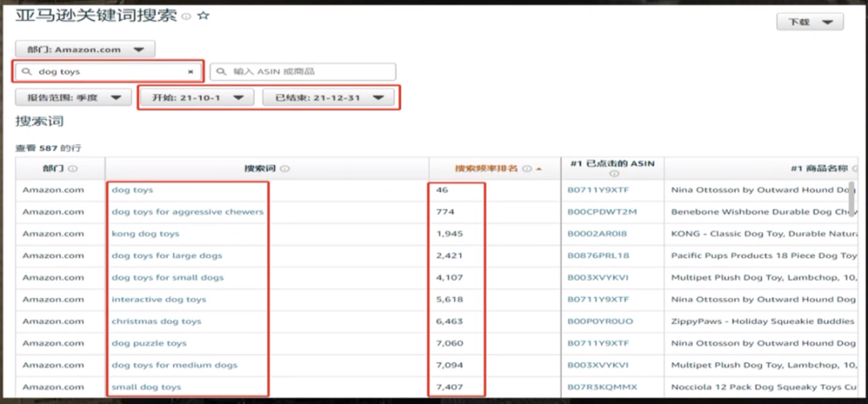Click info icon beside 搜索词 column header
This screenshot has width=868, height=404.
(x=285, y=169)
